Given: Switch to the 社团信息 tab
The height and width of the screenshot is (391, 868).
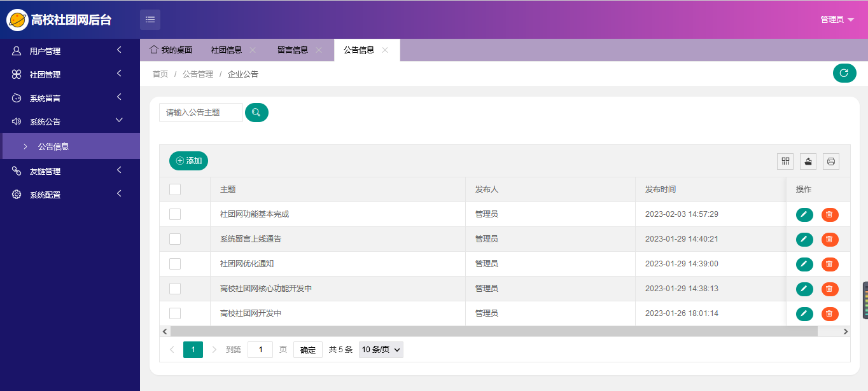Looking at the screenshot, I should click(227, 50).
